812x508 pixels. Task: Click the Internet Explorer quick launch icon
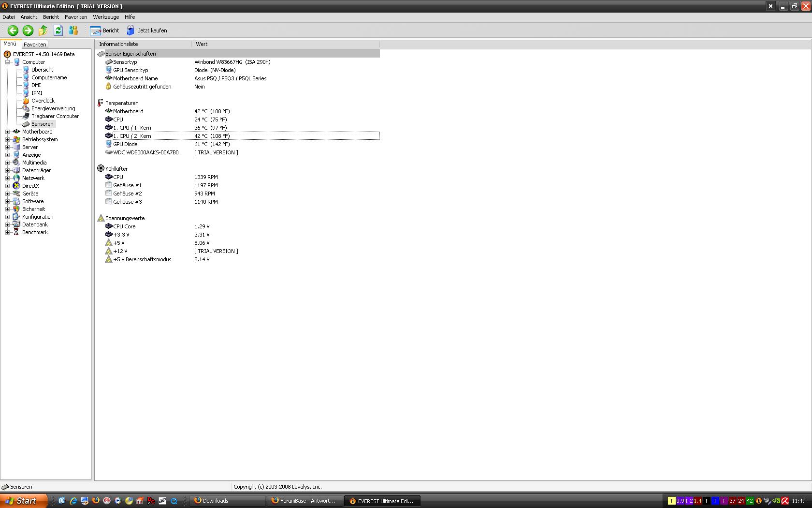click(x=73, y=501)
